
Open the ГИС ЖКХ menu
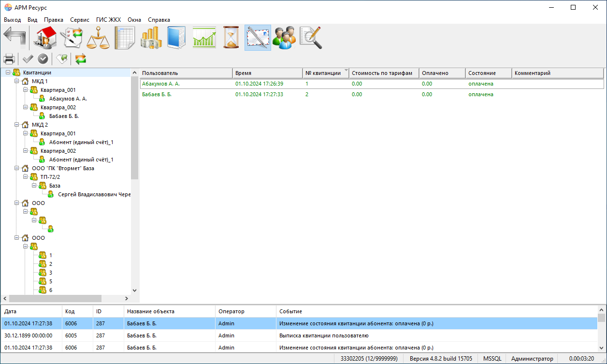point(108,20)
